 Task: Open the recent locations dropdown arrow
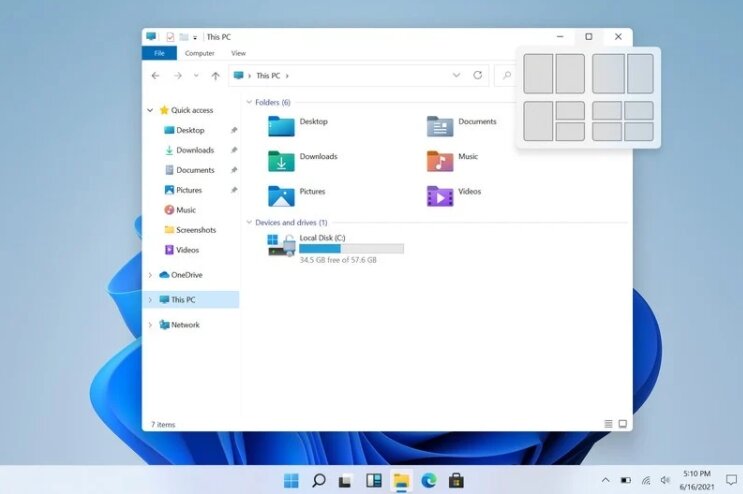tap(196, 75)
